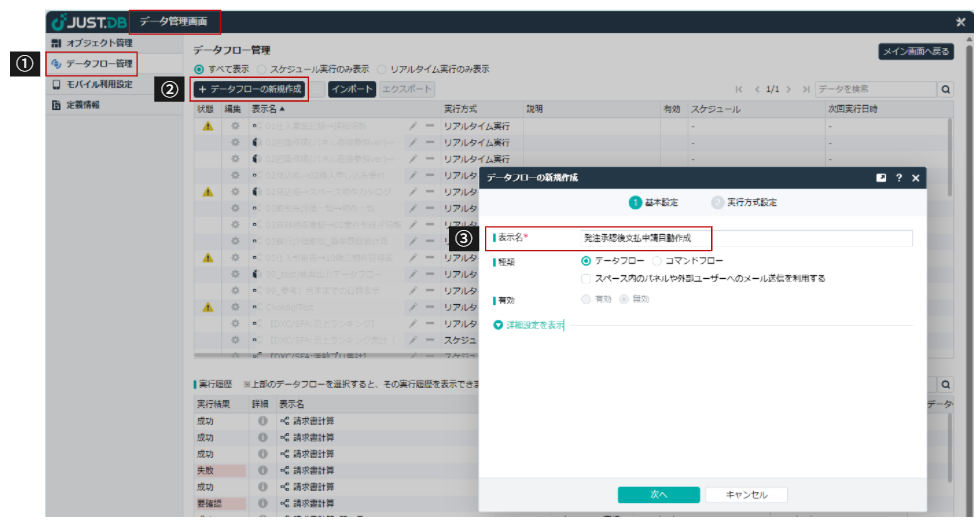The height and width of the screenshot is (520, 977).
Task: Click into the 表示名 text field
Action: click(x=745, y=238)
